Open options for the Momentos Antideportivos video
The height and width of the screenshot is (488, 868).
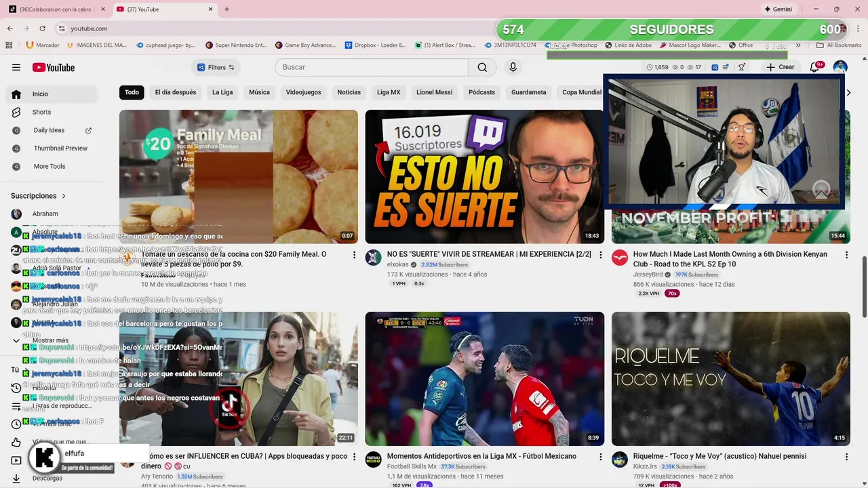[600, 457]
